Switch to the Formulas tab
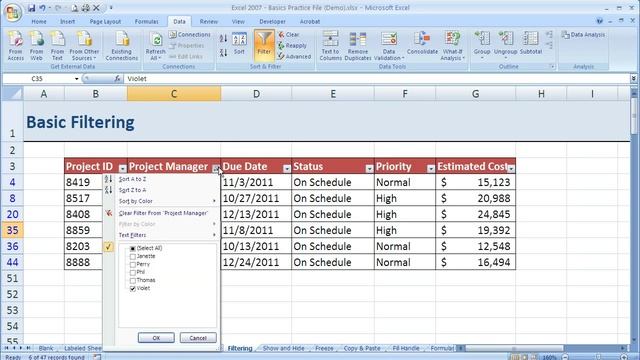Screen dimensions: 640x360 147,22
